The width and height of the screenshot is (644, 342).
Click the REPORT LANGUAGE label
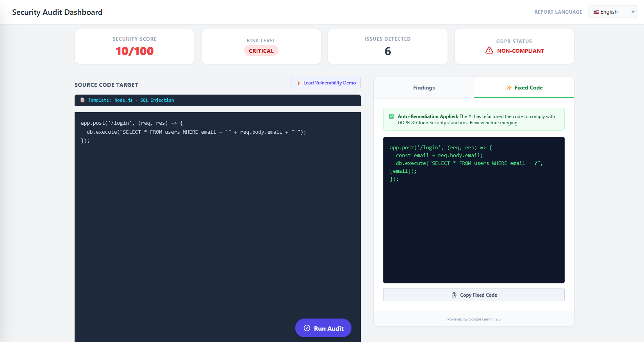tap(558, 12)
